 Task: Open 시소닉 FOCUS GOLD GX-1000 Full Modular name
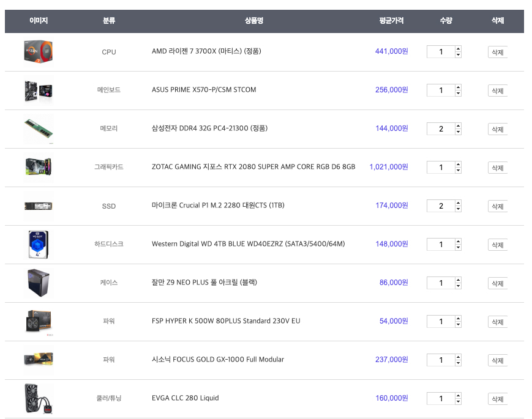click(x=218, y=359)
